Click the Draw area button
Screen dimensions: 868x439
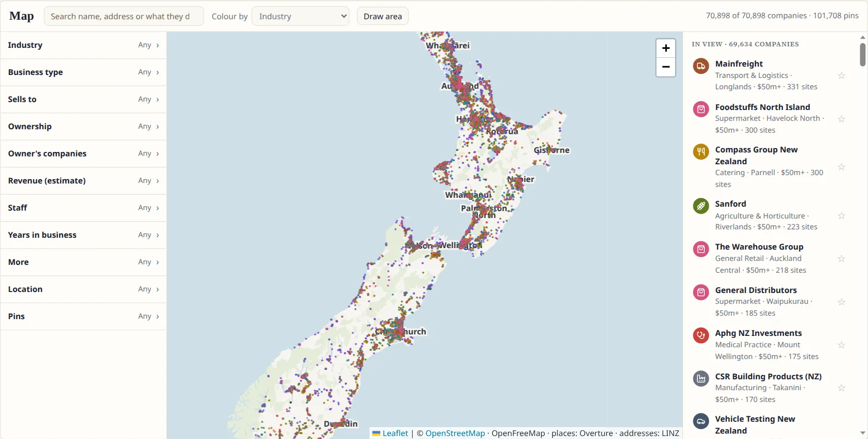click(383, 16)
